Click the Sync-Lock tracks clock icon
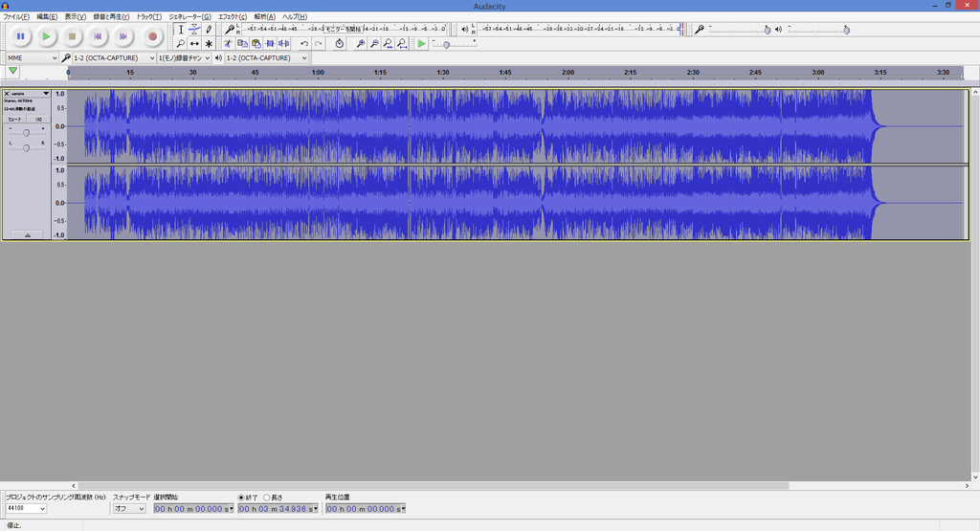This screenshot has height=531, width=980. tap(339, 44)
